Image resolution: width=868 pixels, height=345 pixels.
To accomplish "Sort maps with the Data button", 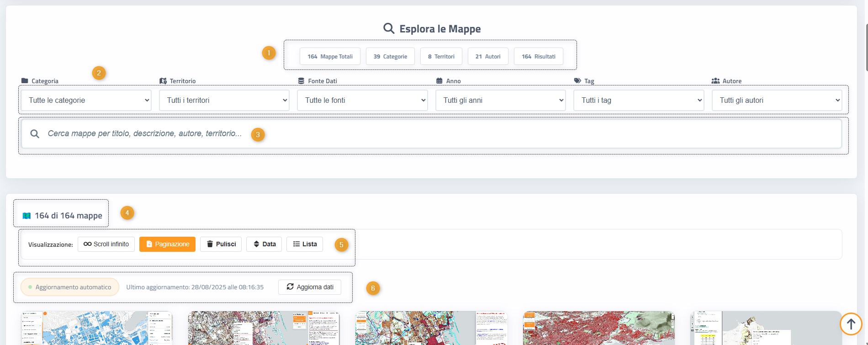I will pyautogui.click(x=264, y=244).
